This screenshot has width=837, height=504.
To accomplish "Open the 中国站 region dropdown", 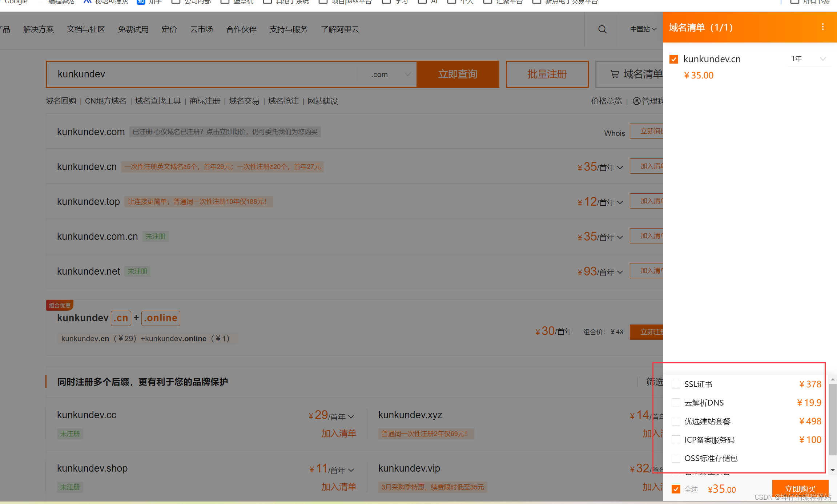I will pos(643,29).
